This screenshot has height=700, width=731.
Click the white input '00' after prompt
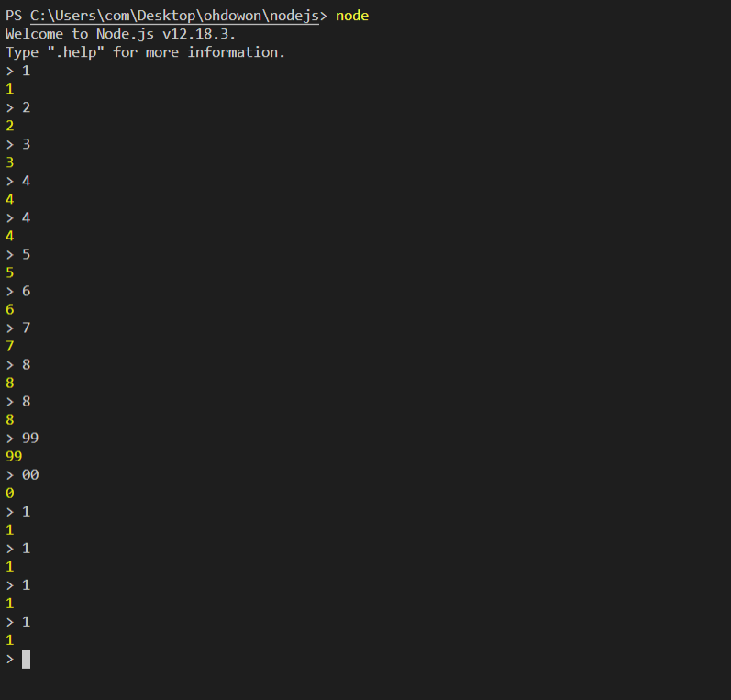tap(30, 475)
